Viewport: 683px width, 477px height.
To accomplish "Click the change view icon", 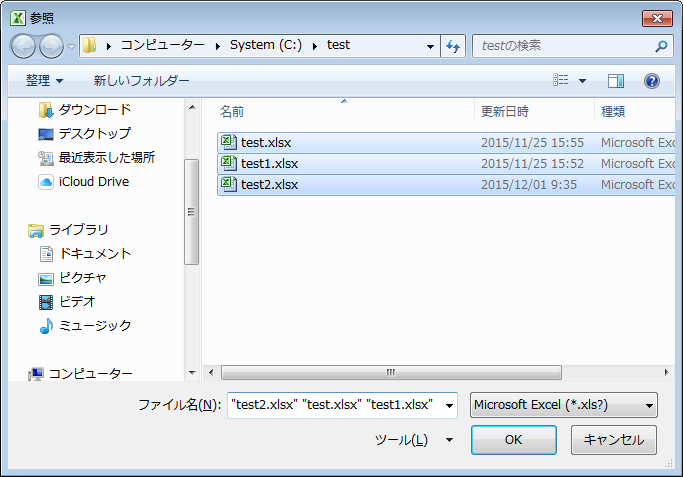I will (x=561, y=81).
